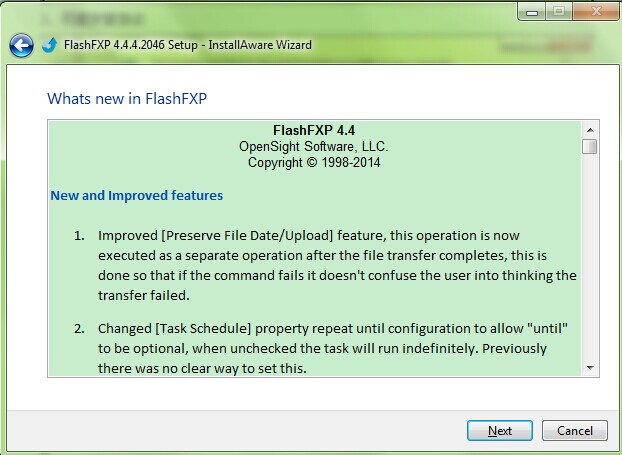Click the FlashFXP setup icon in title bar
Viewport: 622px width, 455px height.
pos(49,45)
